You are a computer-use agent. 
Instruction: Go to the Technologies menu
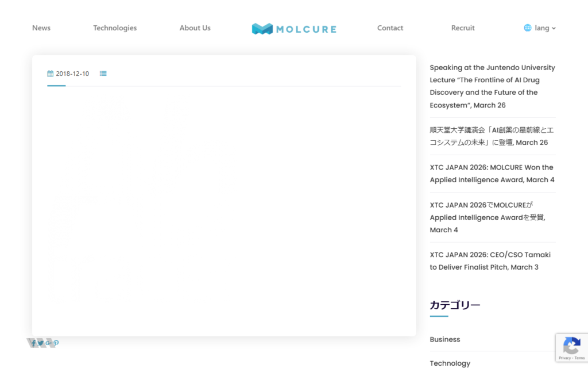(115, 28)
